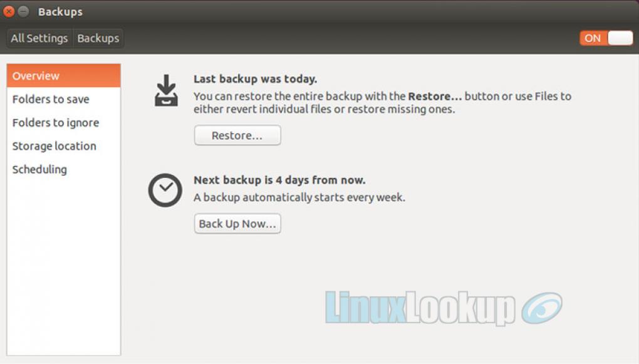The image size is (639, 364).
Task: Close the Backups window
Action: pos(9,11)
